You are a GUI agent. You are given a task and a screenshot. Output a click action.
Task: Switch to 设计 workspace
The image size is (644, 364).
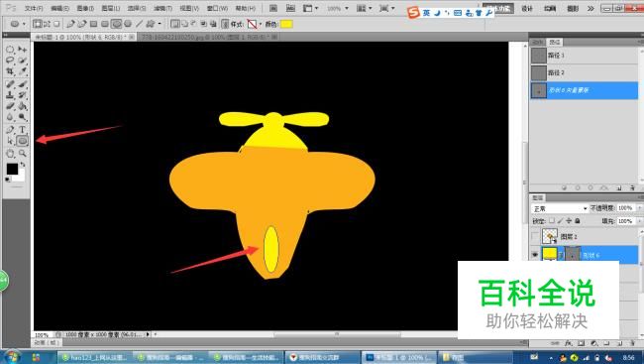[x=527, y=8]
